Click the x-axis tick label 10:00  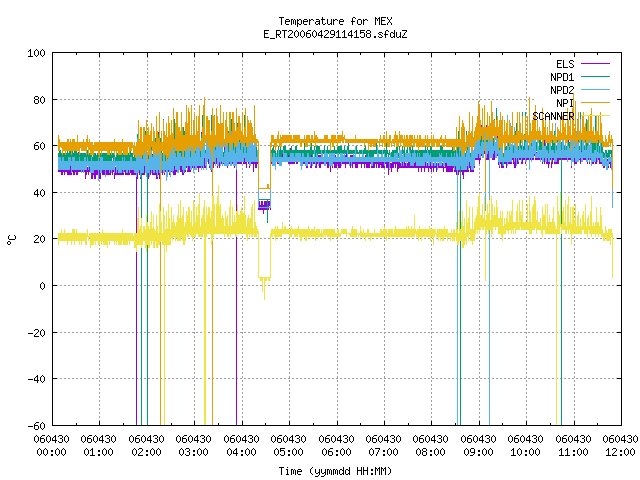coord(526,452)
